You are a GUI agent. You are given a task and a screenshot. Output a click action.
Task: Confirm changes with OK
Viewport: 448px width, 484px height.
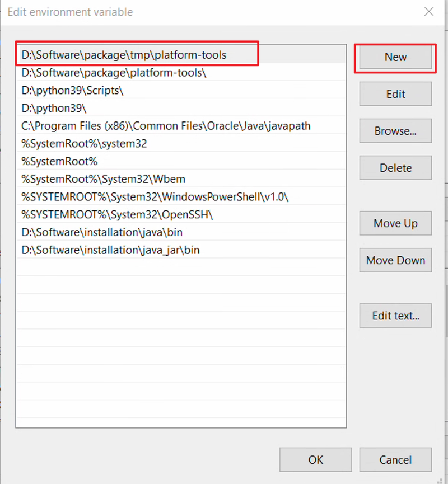point(315,460)
